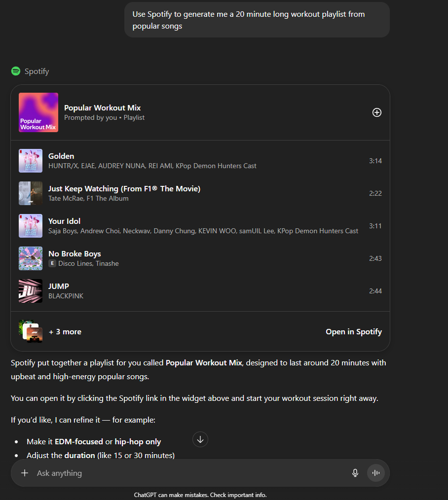Click ChatGPT can make mistakes disclaimer
Screen dimensions: 448x500
click(200, 495)
